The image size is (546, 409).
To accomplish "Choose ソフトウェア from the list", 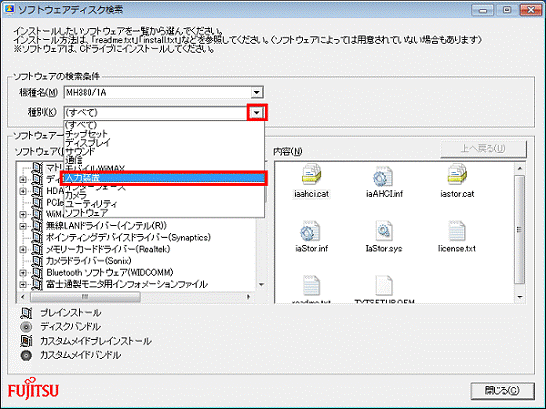I will tap(164, 213).
